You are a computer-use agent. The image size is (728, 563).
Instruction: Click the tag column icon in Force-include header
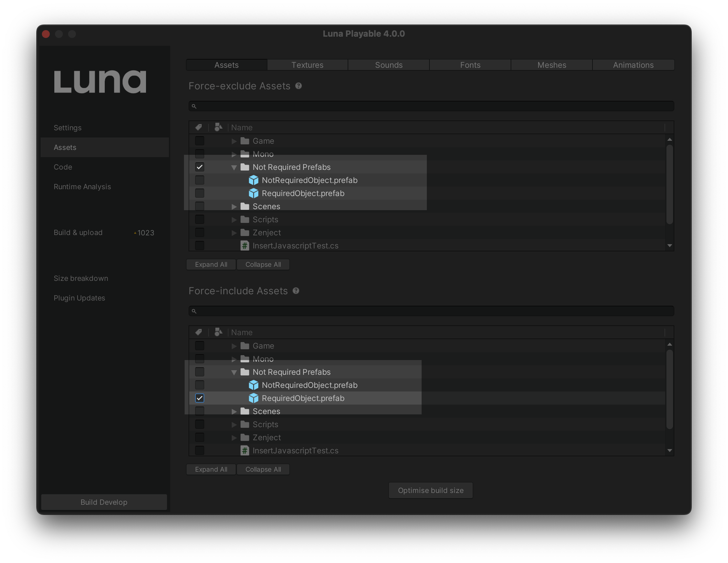[199, 332]
